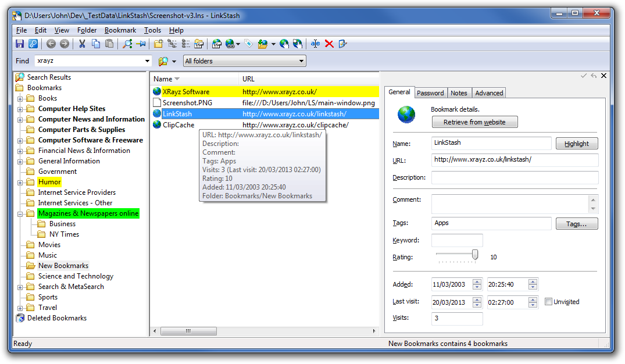Select the ClipCache bookmark row
625x364 pixels.
(178, 125)
